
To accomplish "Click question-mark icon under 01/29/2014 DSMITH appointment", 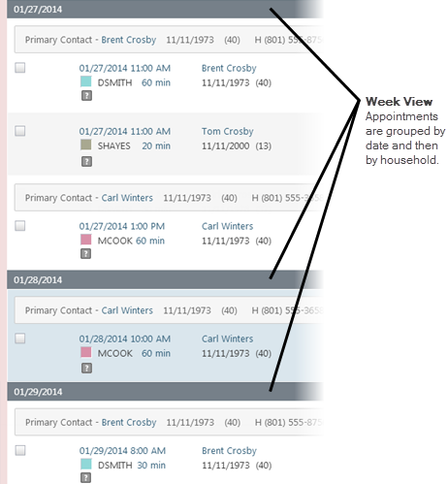I will tap(85, 477).
